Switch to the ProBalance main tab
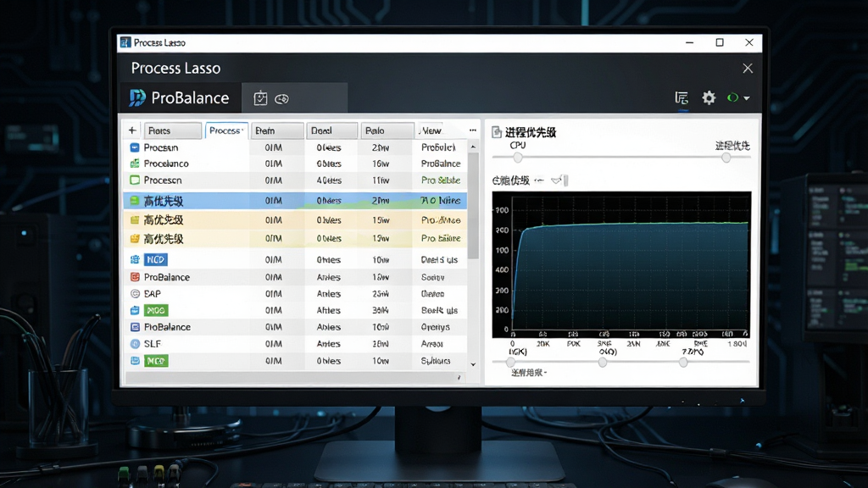 (181, 98)
